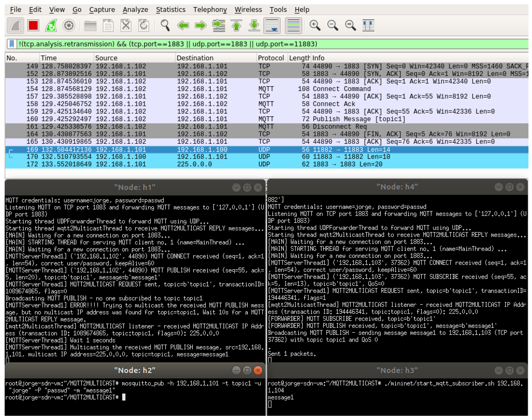Toggle packet colorization rules button
This screenshot has height=420, width=532.
293,25
